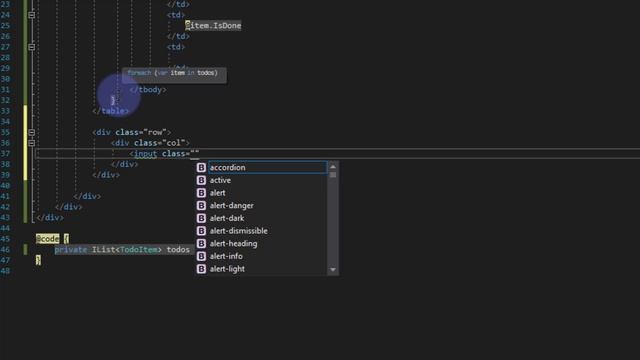
Task: Click the Bootstrap icon beside accordion
Action: (201, 167)
